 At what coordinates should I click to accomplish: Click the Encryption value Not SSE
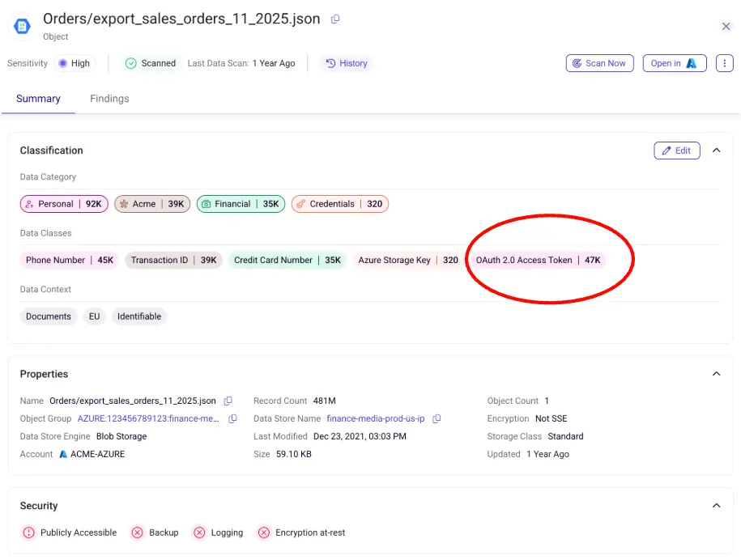pyautogui.click(x=551, y=419)
